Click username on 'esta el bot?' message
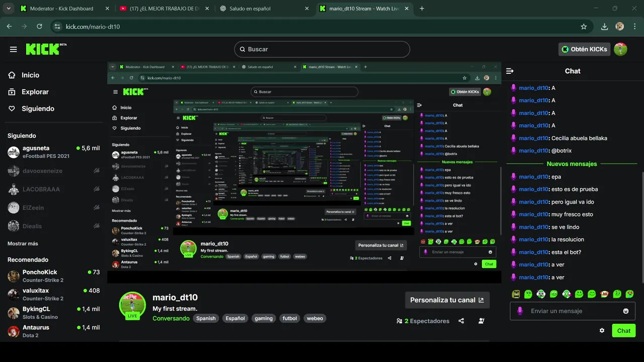 [533, 252]
